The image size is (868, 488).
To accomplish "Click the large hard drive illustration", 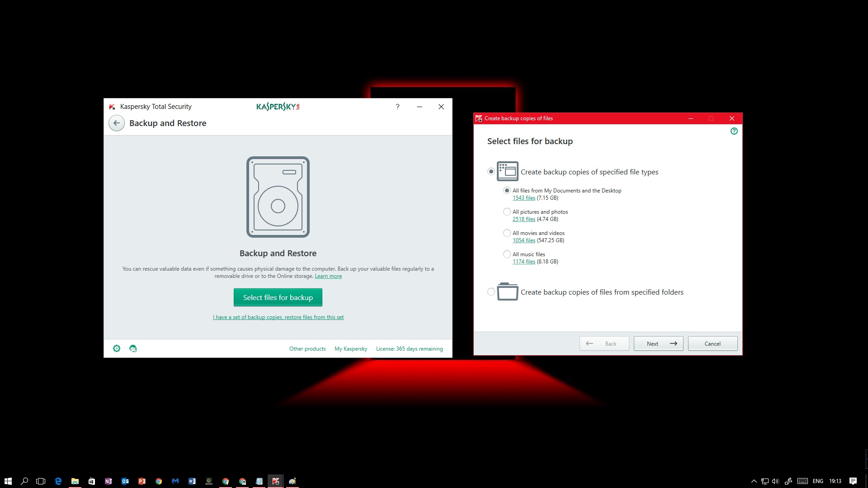I will (278, 197).
